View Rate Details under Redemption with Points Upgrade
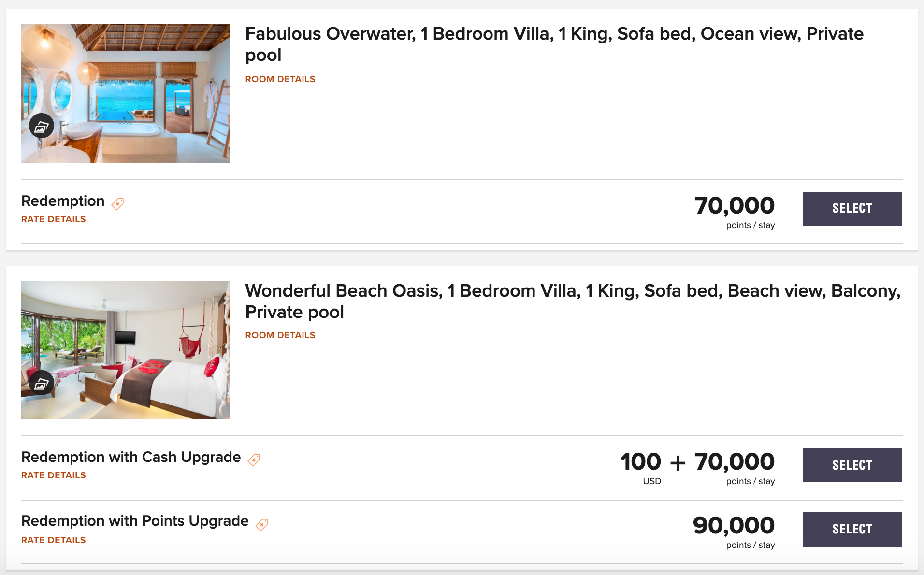924x575 pixels. pyautogui.click(x=54, y=540)
